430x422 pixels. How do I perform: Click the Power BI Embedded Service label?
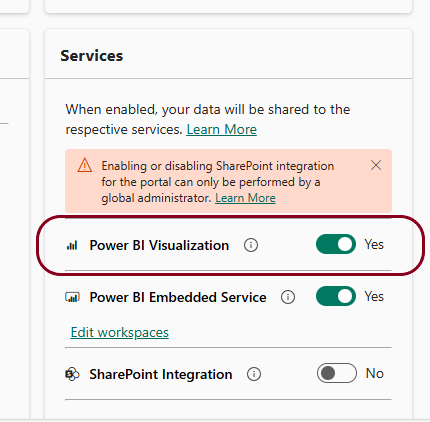[x=178, y=297]
